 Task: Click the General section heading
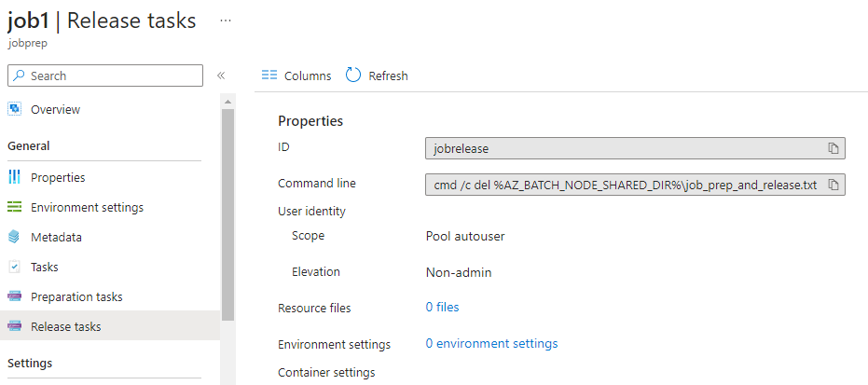point(29,145)
